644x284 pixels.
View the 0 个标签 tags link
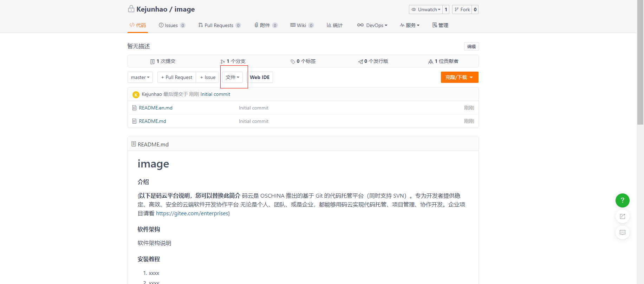click(303, 61)
